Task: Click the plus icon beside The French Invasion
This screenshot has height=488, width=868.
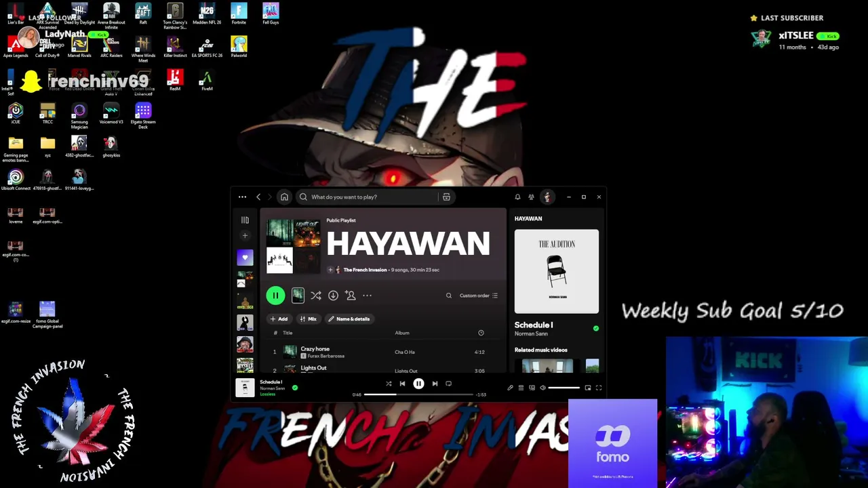Action: click(330, 270)
